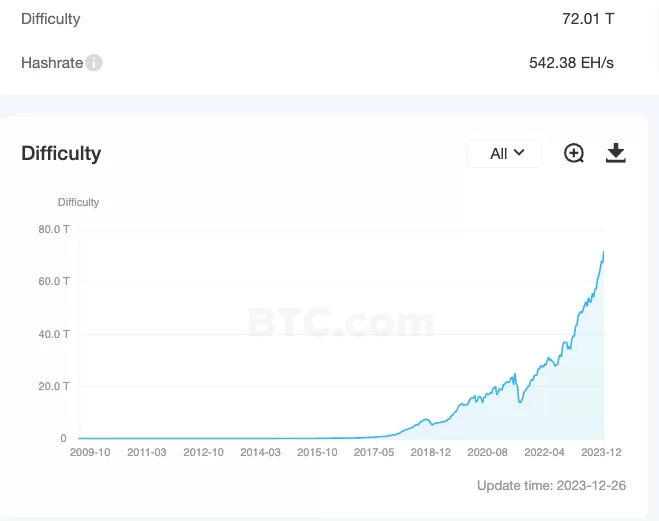The width and height of the screenshot is (659, 521).
Task: Click the 2023-12 x-axis label
Action: pyautogui.click(x=603, y=452)
